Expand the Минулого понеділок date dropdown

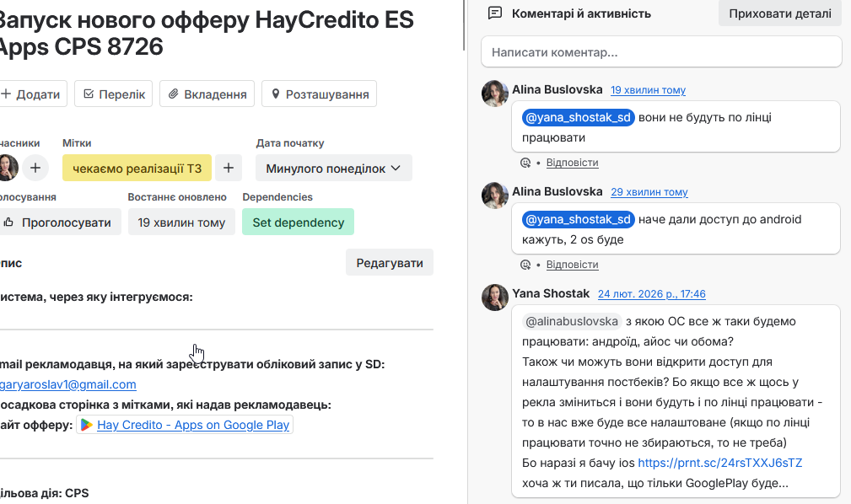pos(333,168)
